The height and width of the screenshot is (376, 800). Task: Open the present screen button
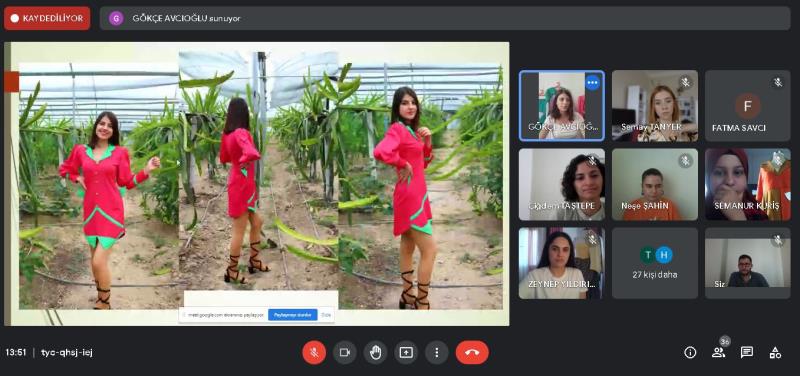click(x=406, y=353)
